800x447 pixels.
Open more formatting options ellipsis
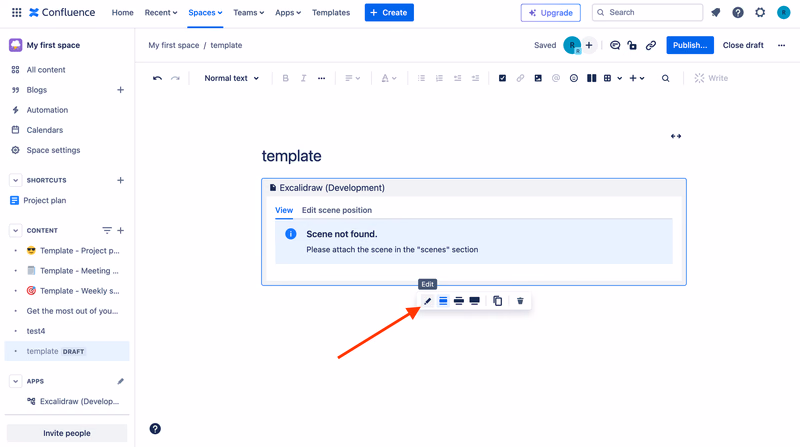click(321, 78)
